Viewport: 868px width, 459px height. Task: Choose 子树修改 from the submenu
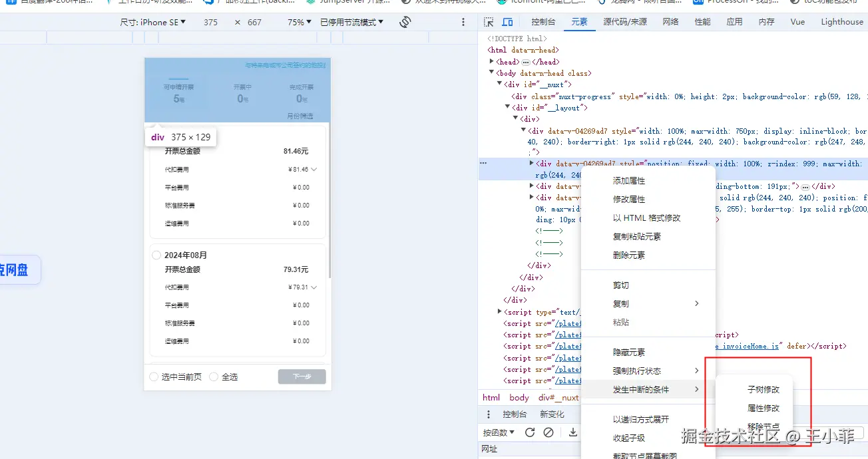tap(763, 390)
